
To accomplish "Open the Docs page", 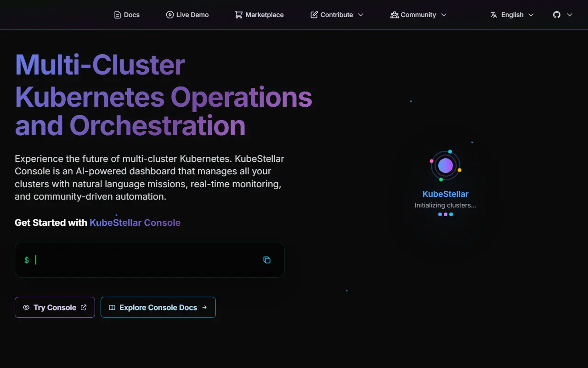I will tap(127, 15).
